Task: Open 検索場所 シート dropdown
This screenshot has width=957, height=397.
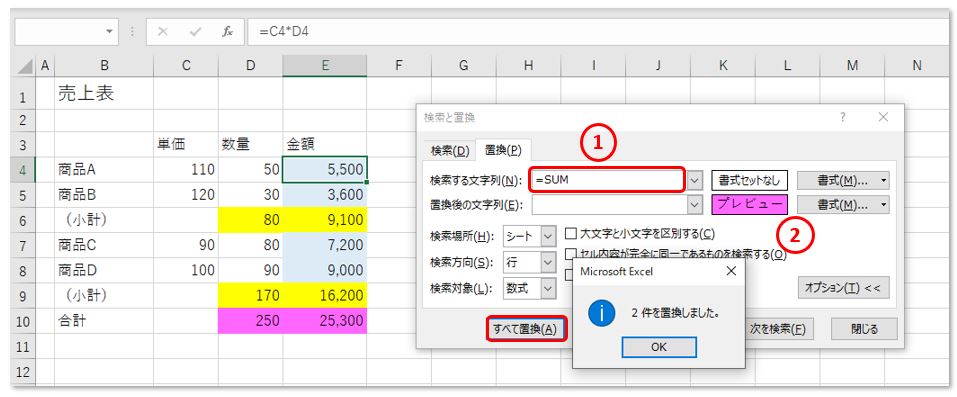Action: tap(549, 236)
